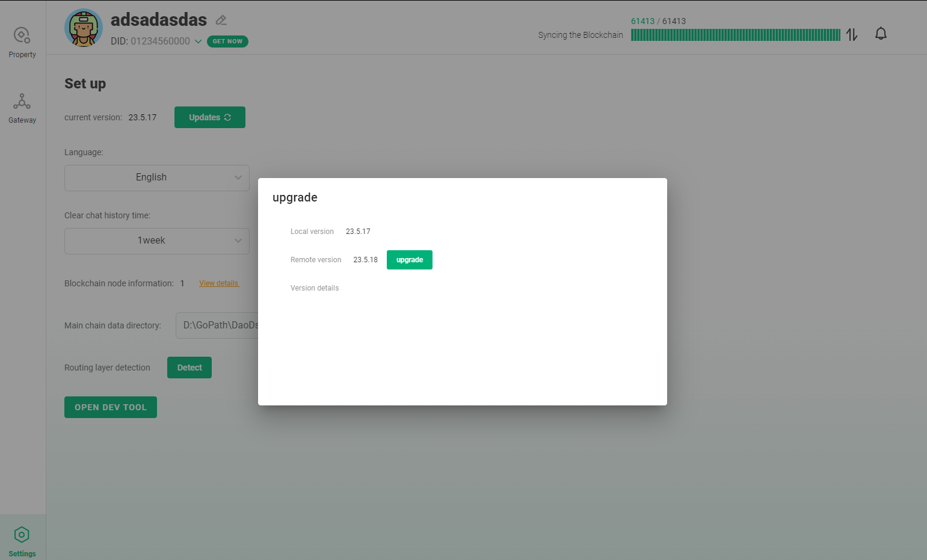Click the sync transfer arrows icon
This screenshot has height=560, width=927.
tap(852, 35)
